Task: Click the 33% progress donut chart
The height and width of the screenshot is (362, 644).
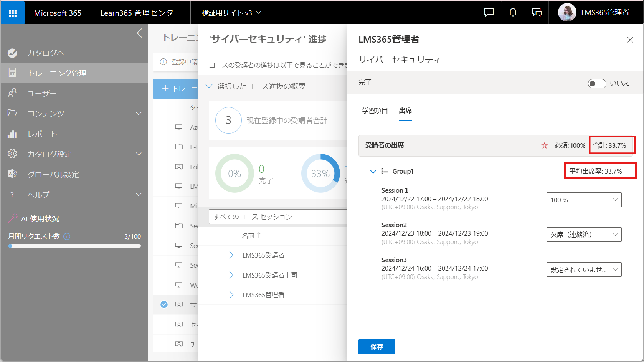Action: 320,174
